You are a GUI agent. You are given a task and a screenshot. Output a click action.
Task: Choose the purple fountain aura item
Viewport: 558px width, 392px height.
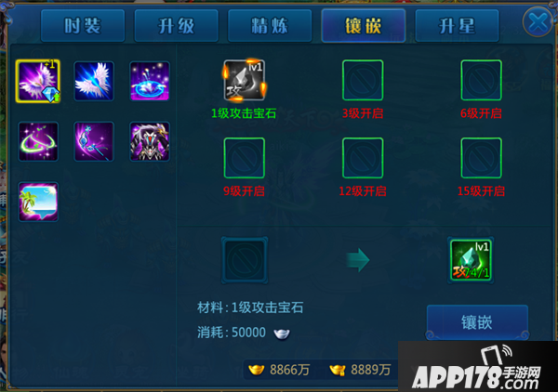coord(150,81)
